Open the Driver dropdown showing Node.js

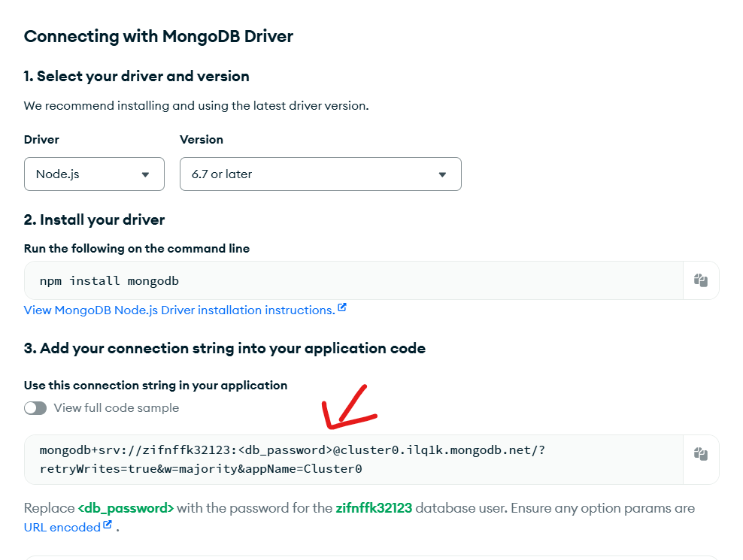94,174
